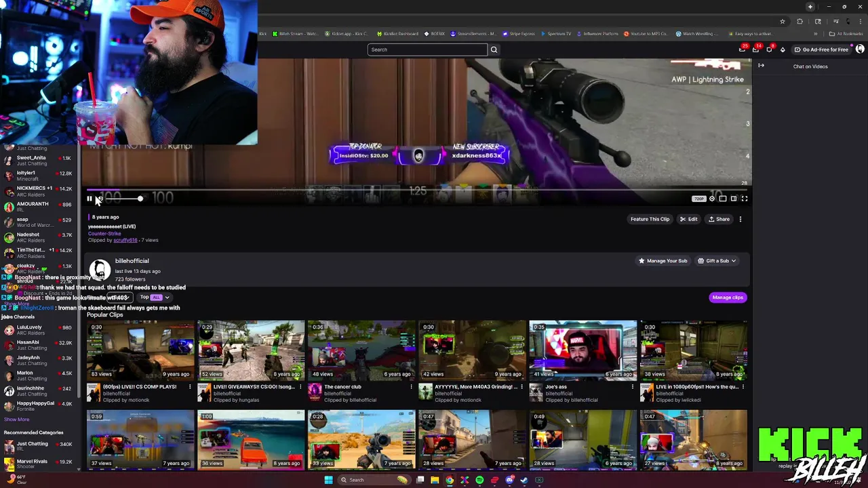Focus the Search input field
Image resolution: width=868 pixels, height=488 pixels.
tap(427, 49)
